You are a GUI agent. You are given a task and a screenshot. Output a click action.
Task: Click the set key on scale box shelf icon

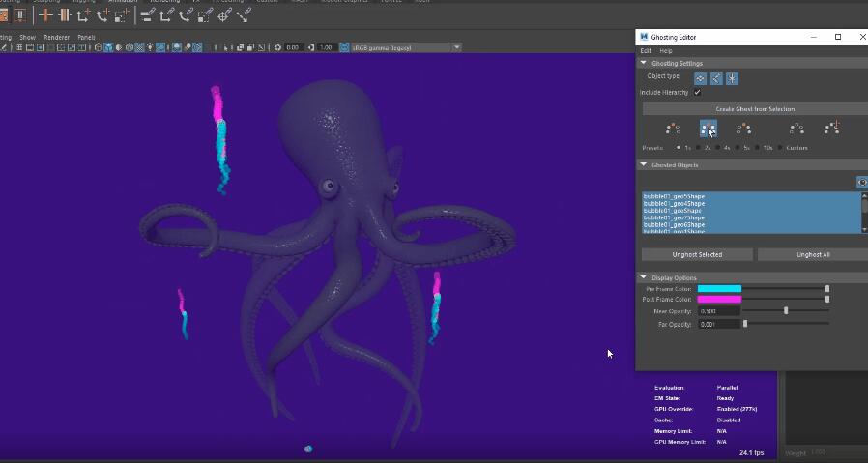121,15
